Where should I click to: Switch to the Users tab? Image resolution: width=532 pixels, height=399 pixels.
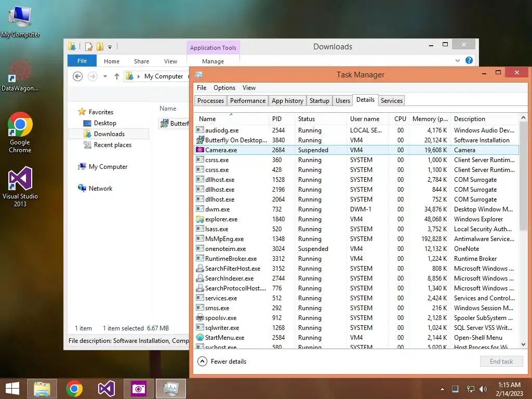[343, 101]
